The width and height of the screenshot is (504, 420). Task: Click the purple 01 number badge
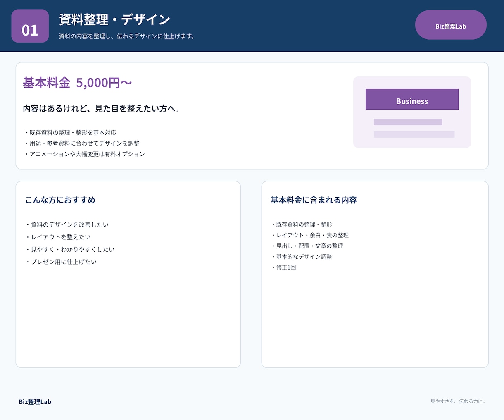[x=30, y=26]
